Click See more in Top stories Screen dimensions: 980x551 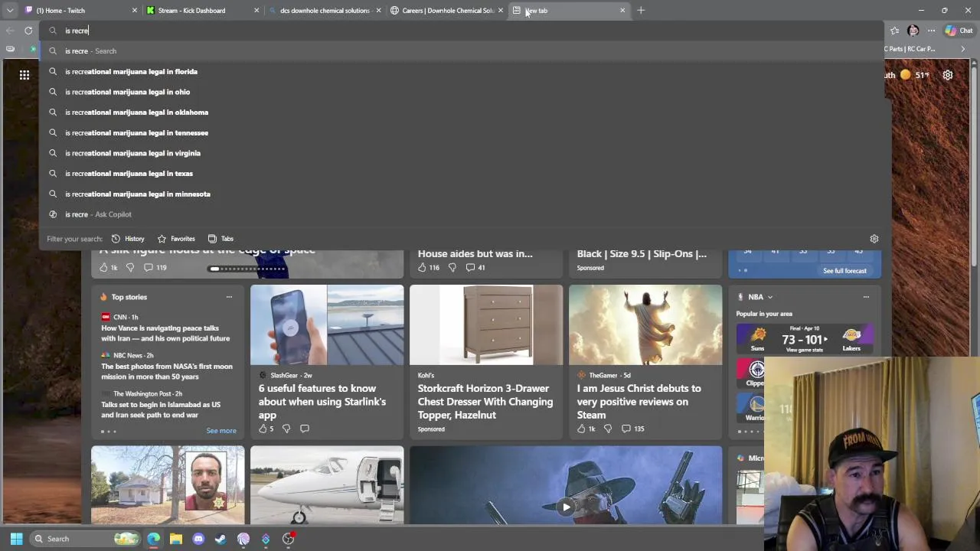click(x=221, y=431)
